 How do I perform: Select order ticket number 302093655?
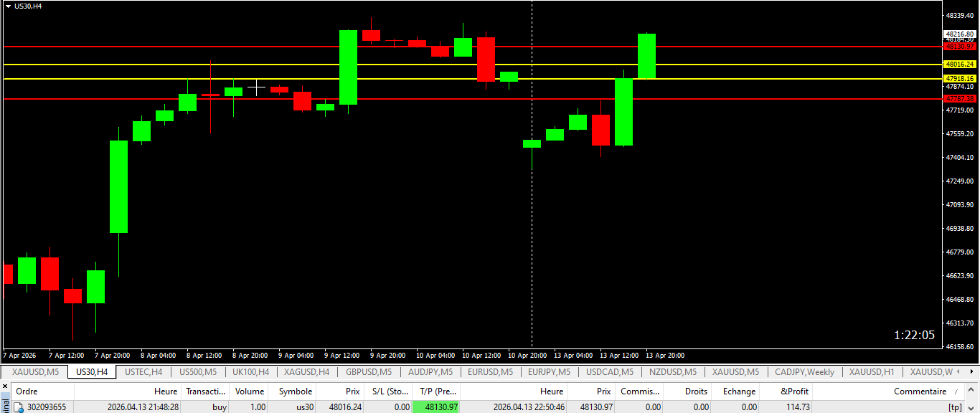click(x=47, y=407)
